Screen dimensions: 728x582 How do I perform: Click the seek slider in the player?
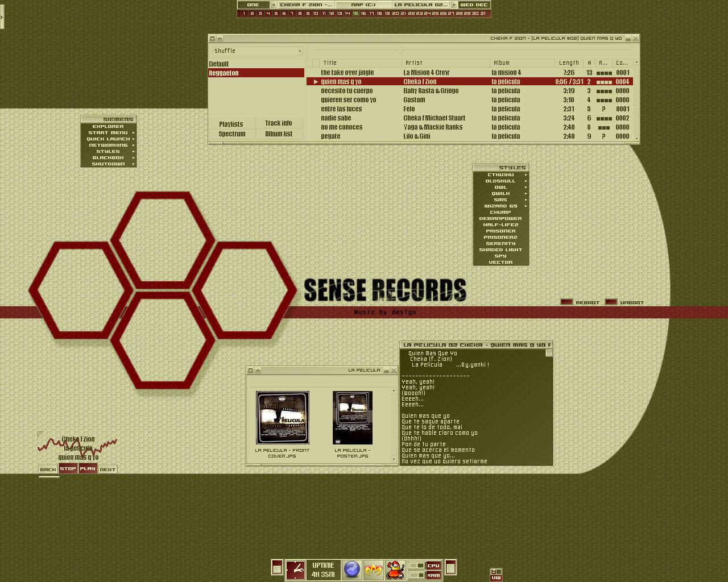(400, 51)
